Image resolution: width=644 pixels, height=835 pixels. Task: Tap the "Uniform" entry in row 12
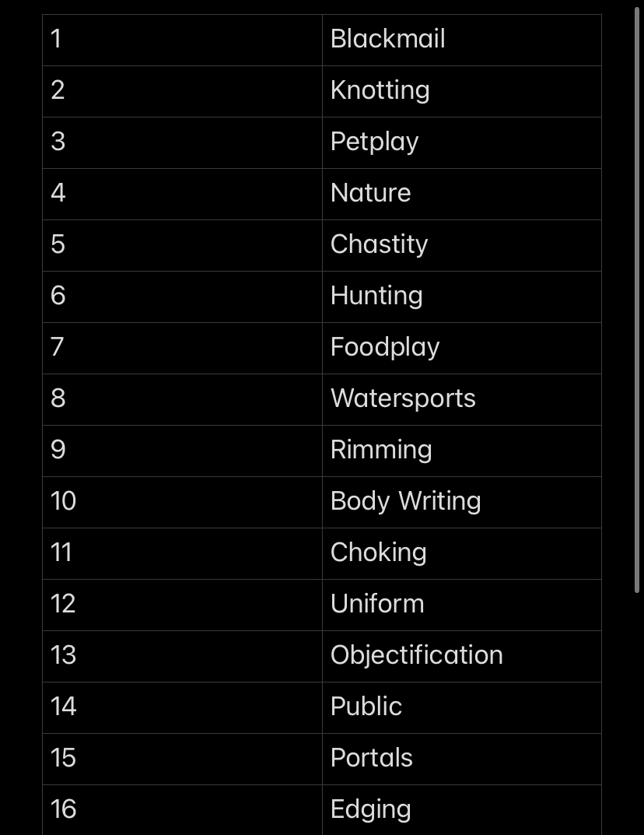[377, 604]
